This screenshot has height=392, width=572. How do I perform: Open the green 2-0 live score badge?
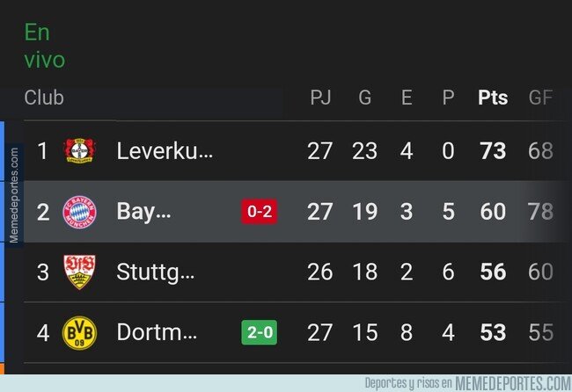(x=260, y=332)
